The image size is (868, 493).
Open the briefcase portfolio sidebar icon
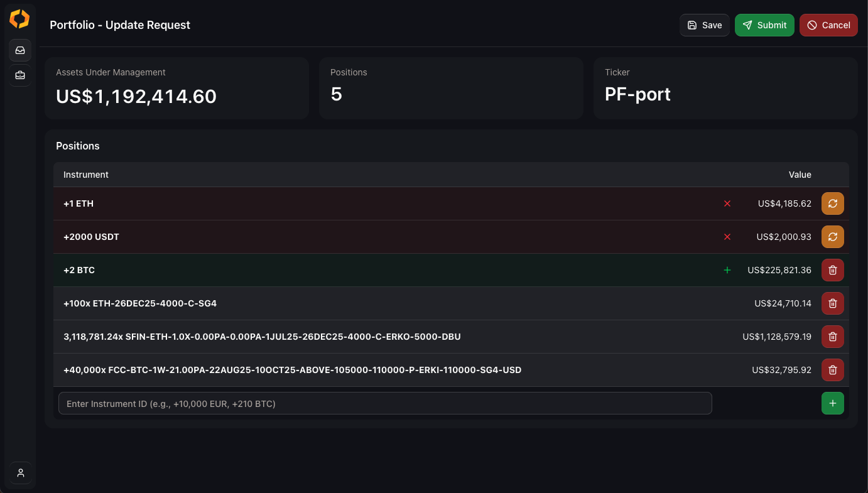pos(20,75)
